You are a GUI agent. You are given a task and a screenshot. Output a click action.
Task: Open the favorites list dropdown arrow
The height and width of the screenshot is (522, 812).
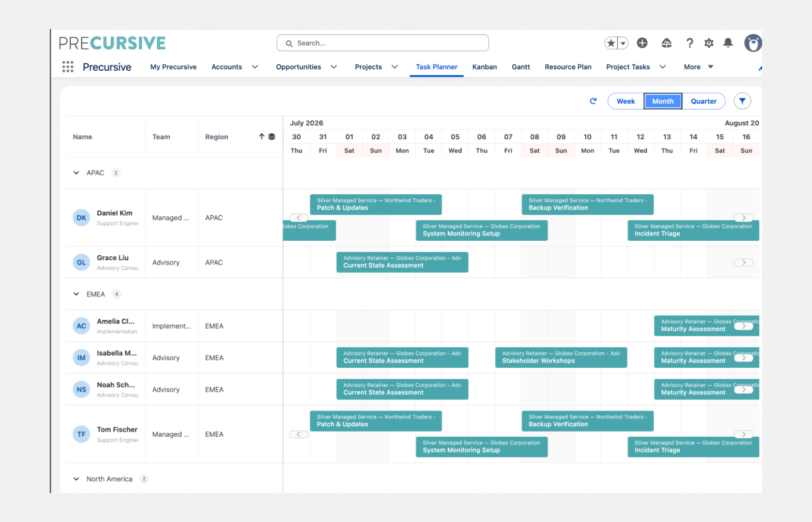pos(623,43)
